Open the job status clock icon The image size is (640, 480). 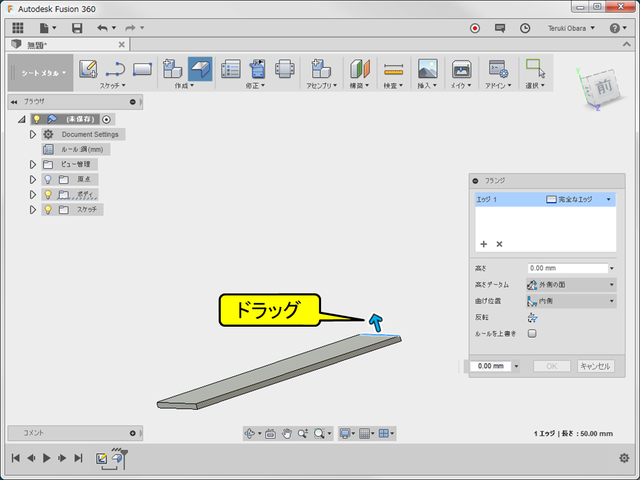[525, 28]
